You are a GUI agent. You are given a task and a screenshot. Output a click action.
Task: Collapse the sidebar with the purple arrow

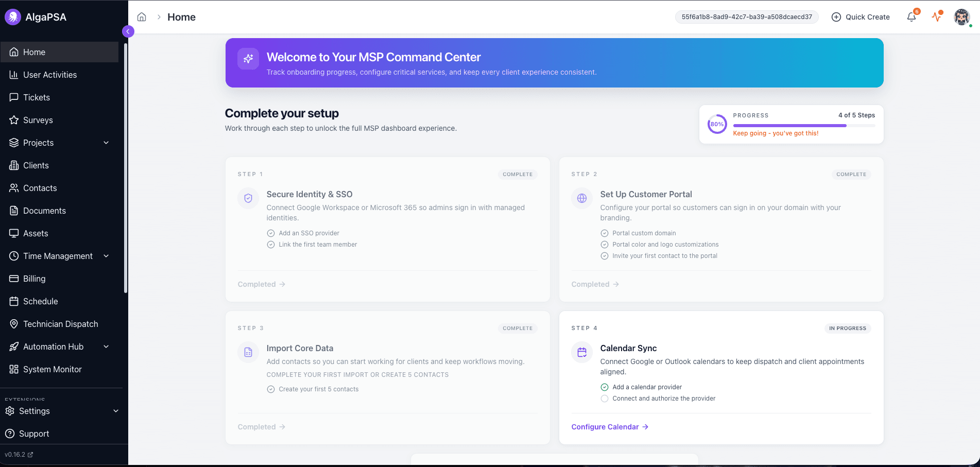pyautogui.click(x=128, y=31)
